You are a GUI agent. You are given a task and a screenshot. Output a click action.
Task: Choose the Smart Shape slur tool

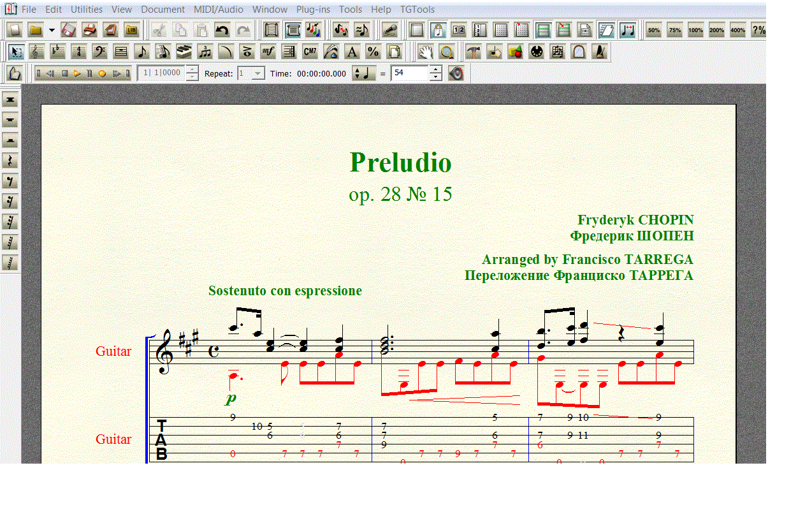click(x=226, y=52)
